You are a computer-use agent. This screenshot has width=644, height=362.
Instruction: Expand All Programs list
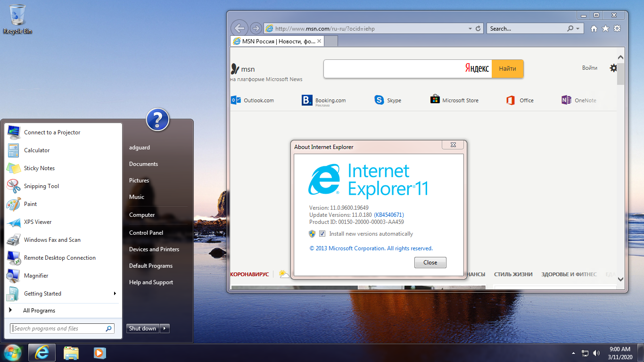point(63,311)
